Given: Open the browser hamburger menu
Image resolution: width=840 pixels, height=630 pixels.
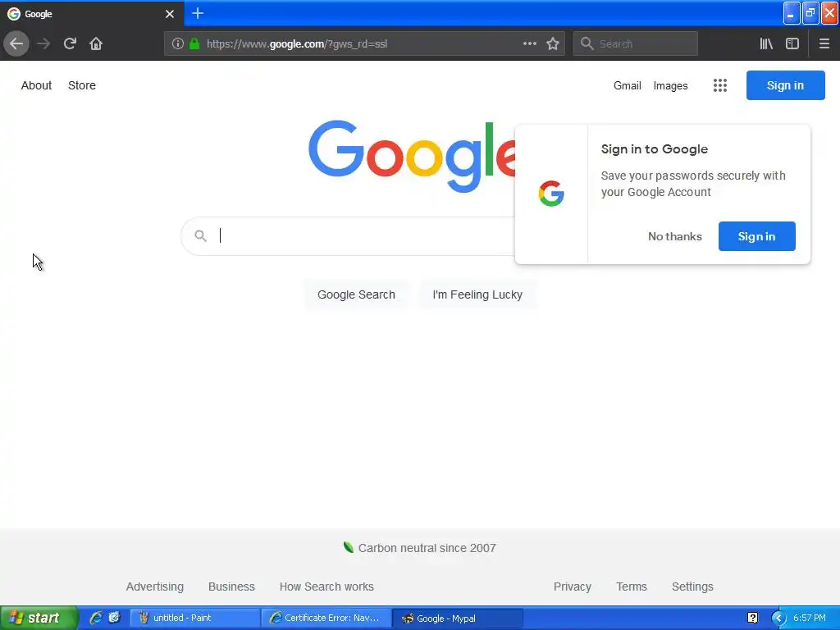Looking at the screenshot, I should tap(824, 44).
